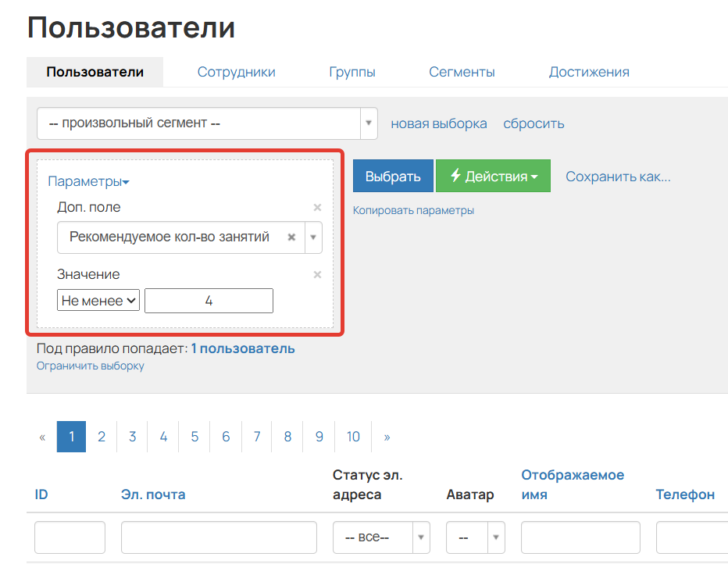This screenshot has width=728, height=564.
Task: Click dropdown arrow of the segment selector
Action: click(368, 123)
